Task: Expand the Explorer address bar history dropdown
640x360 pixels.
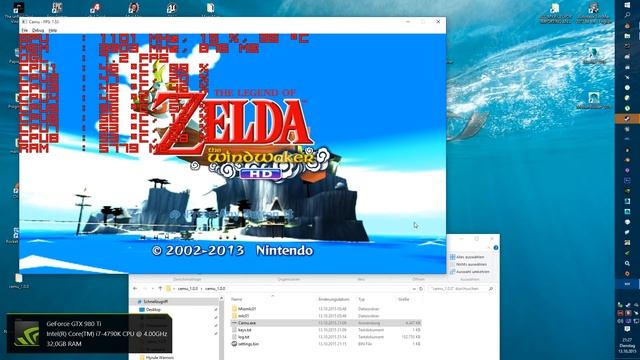Action: [x=414, y=289]
